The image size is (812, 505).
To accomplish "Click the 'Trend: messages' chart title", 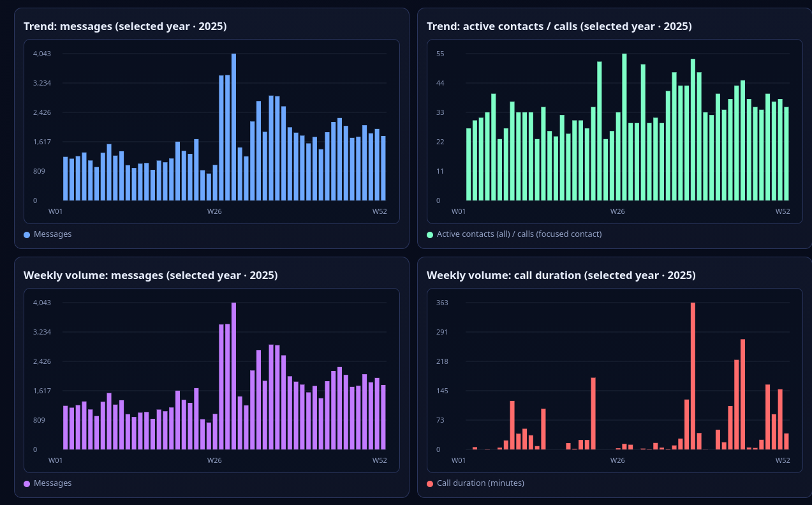I will click(125, 26).
